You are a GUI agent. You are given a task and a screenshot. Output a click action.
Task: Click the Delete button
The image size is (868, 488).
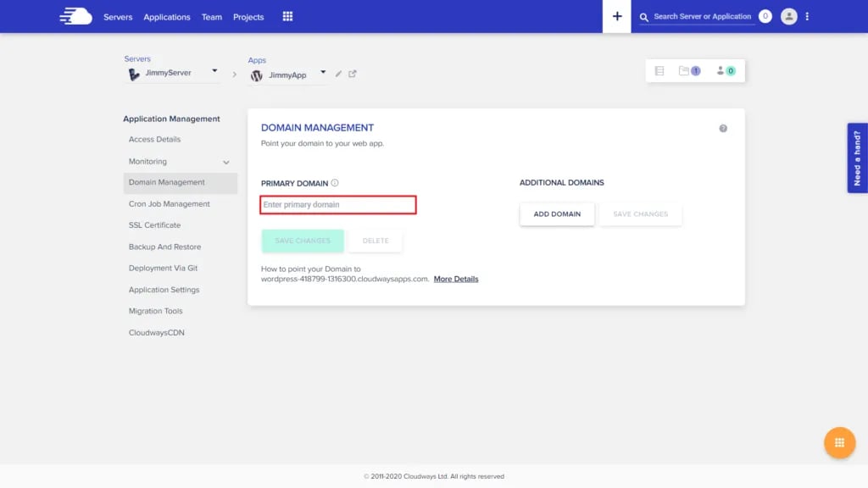(376, 241)
